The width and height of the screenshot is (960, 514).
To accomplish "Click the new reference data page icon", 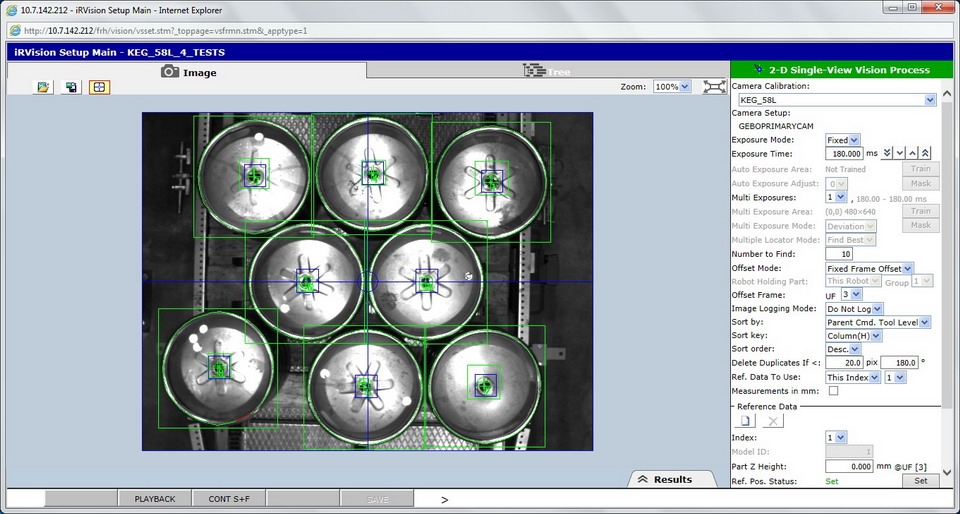I will [746, 421].
